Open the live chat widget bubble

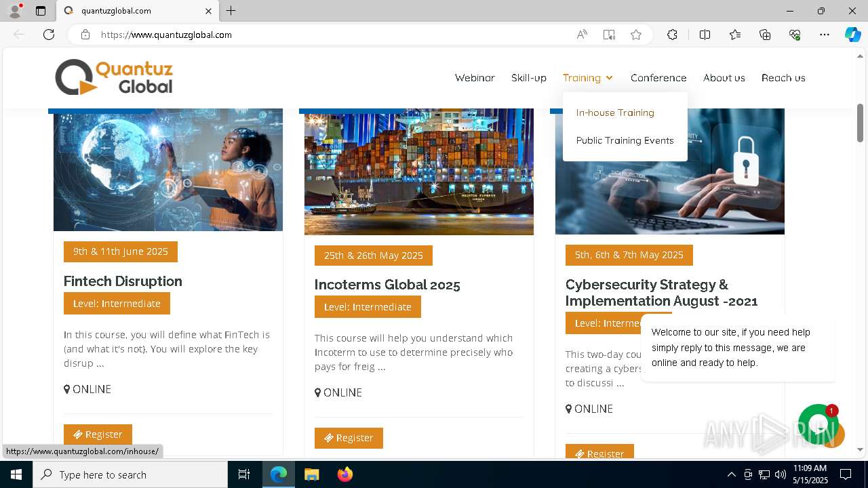[x=818, y=425]
